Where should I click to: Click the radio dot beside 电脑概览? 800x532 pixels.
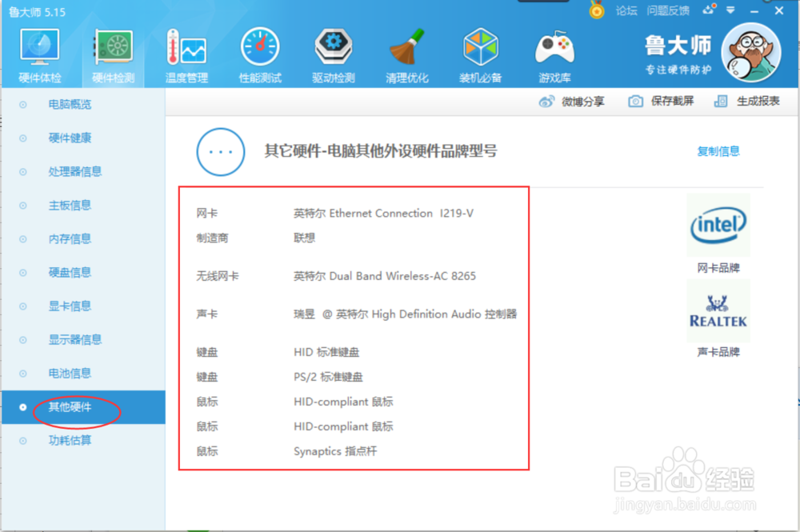23,105
